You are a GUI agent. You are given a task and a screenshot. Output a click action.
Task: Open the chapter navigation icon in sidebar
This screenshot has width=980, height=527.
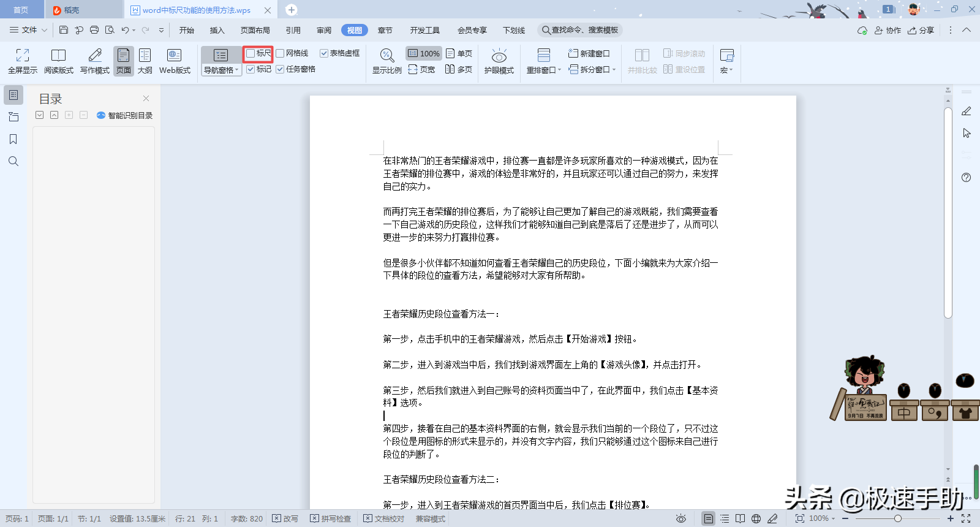click(13, 117)
